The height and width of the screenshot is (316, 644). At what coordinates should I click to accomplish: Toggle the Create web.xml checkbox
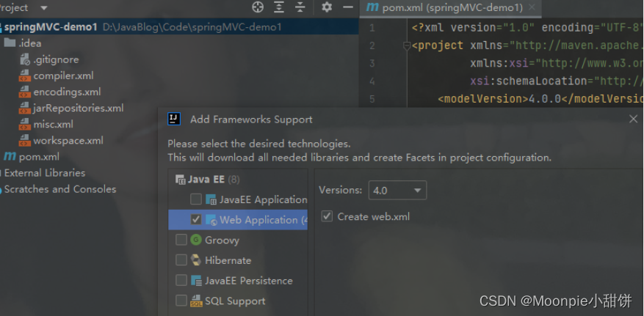pyautogui.click(x=327, y=216)
